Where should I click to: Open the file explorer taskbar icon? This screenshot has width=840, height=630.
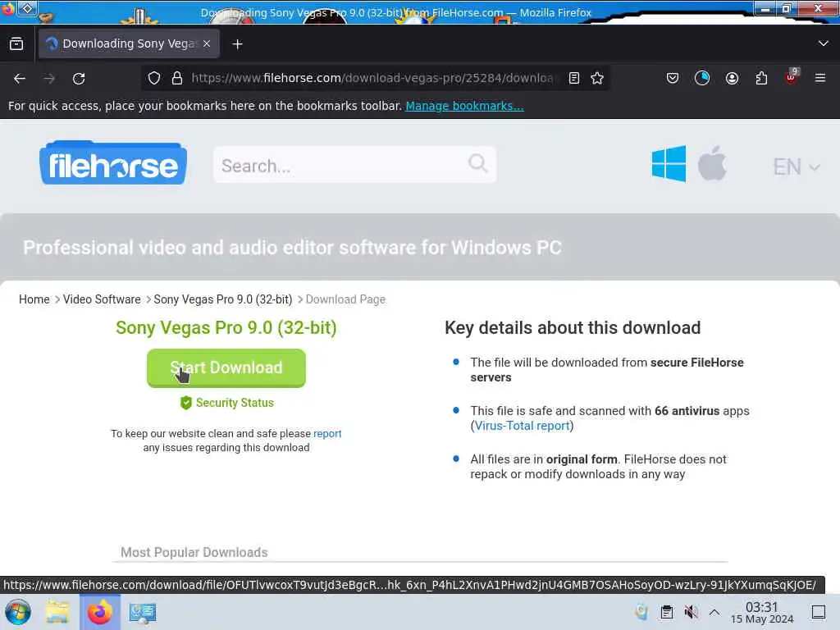click(57, 612)
